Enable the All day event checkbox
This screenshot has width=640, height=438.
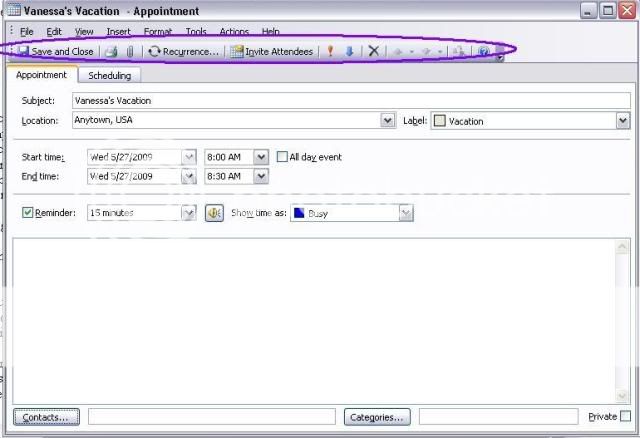click(282, 157)
